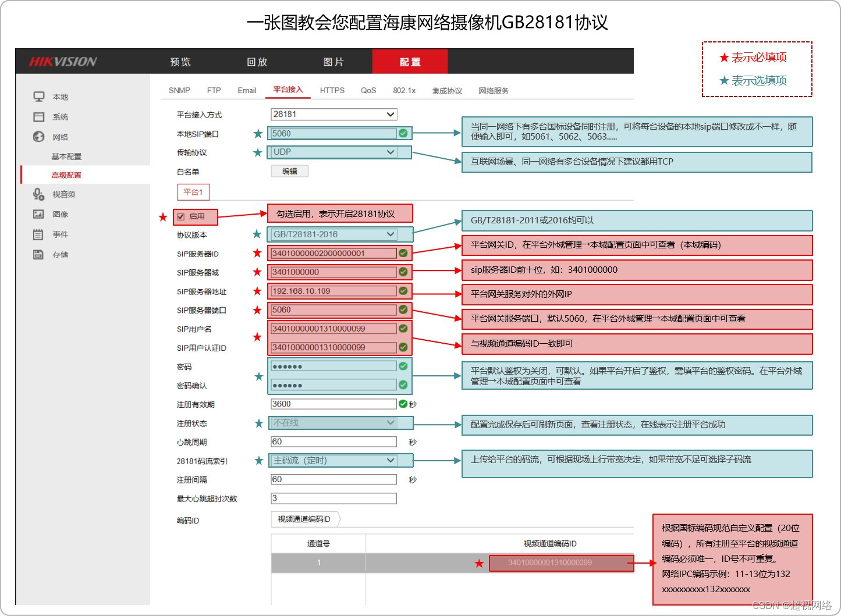841x616 pixels.
Task: Click the SIP服务器端口 input field
Action: tap(333, 309)
